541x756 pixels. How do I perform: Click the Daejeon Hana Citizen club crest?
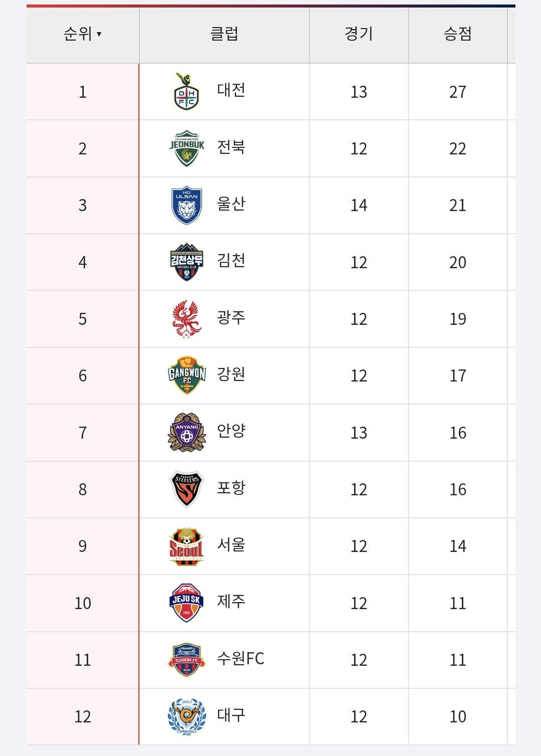pyautogui.click(x=187, y=92)
